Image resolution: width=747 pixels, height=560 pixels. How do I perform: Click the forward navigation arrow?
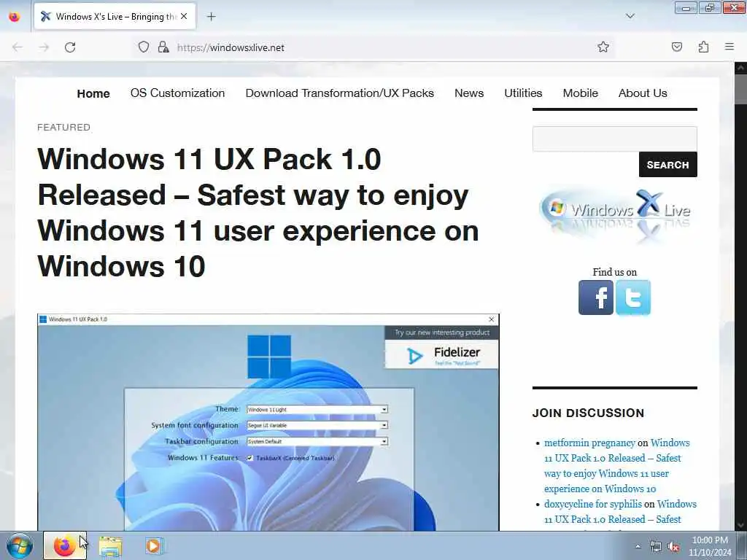(x=44, y=47)
